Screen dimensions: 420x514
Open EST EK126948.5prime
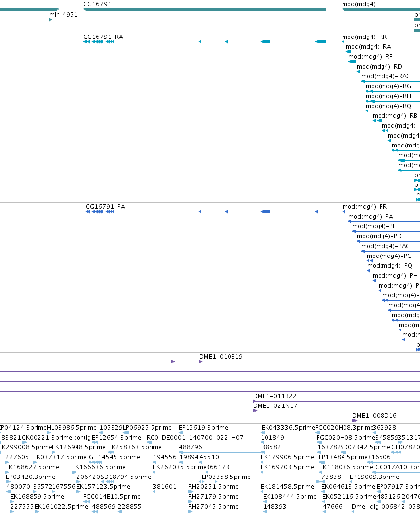click(78, 447)
